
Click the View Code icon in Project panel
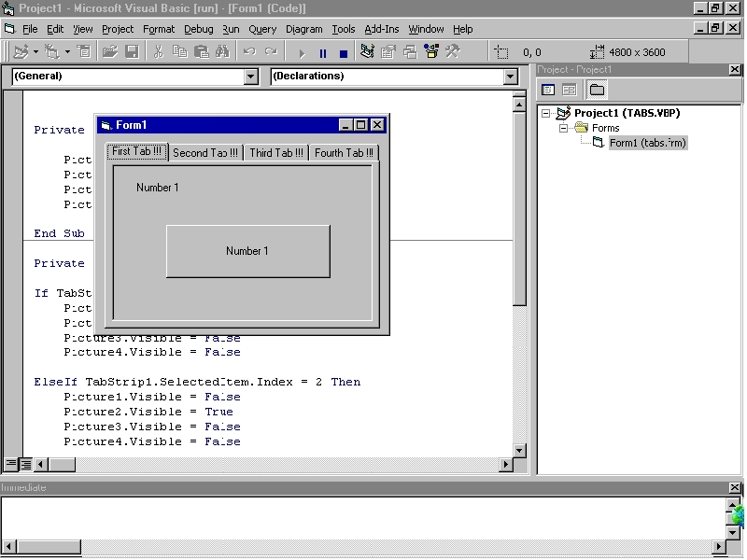548,90
